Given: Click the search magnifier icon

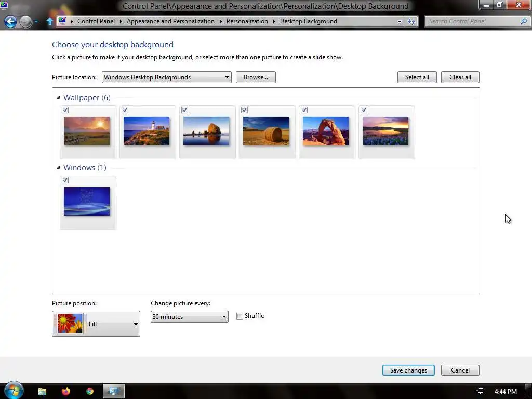Looking at the screenshot, I should [x=524, y=21].
